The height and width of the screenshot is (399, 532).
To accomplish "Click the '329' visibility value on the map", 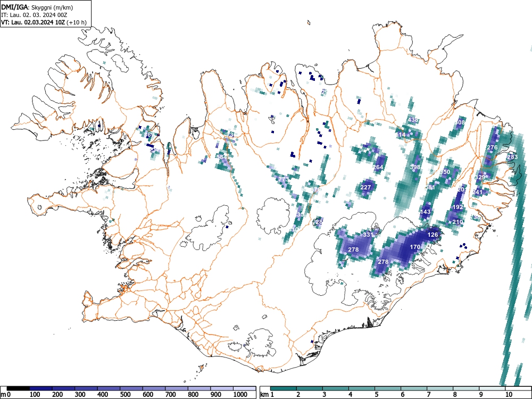I will pyautogui.click(x=480, y=177).
